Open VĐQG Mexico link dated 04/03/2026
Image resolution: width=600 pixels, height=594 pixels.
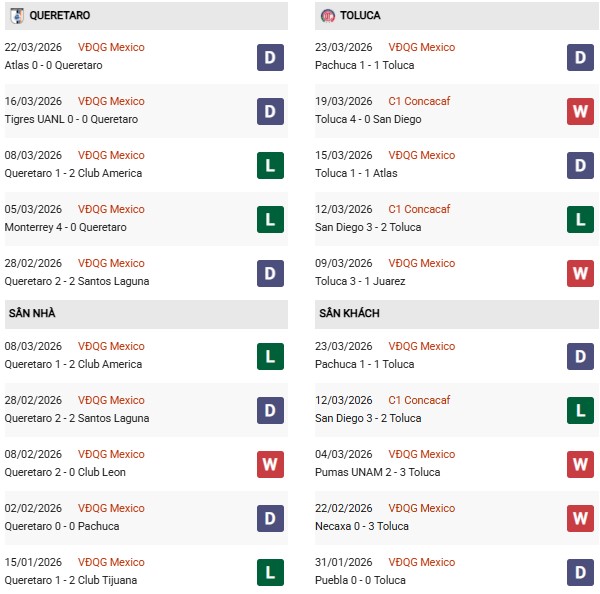[421, 454]
